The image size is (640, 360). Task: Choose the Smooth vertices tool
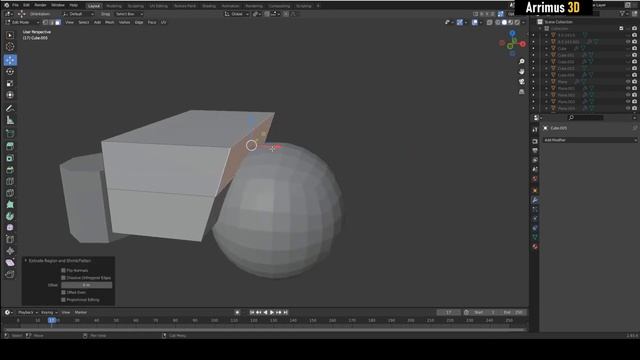pos(10,228)
